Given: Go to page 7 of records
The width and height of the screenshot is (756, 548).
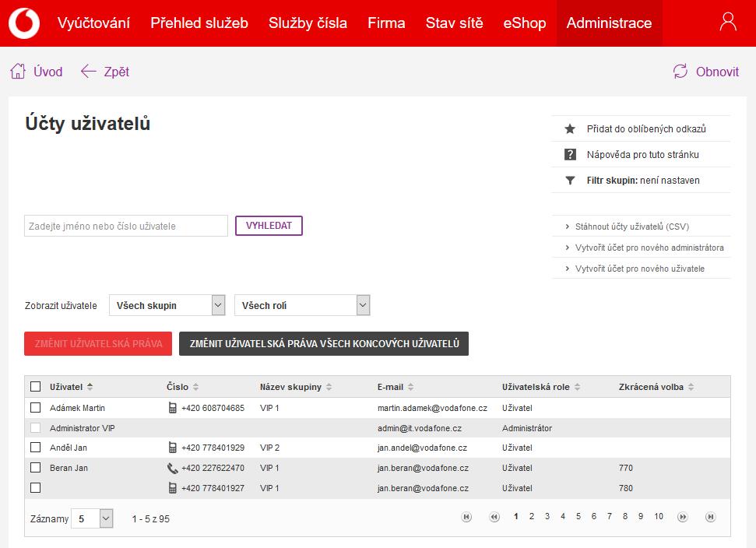Looking at the screenshot, I should (x=610, y=516).
